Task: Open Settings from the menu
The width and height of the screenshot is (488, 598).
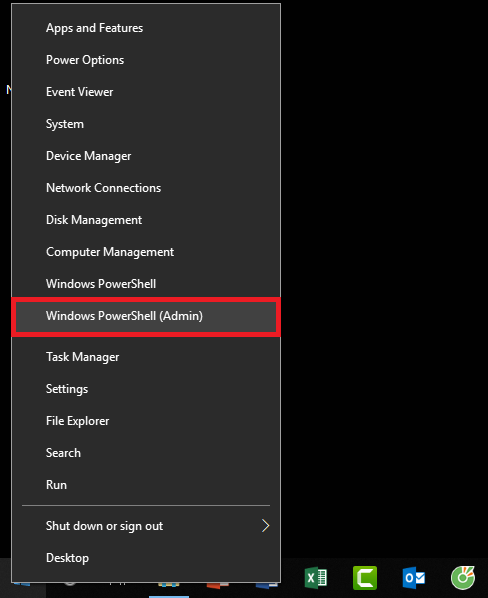Action: coord(146,389)
